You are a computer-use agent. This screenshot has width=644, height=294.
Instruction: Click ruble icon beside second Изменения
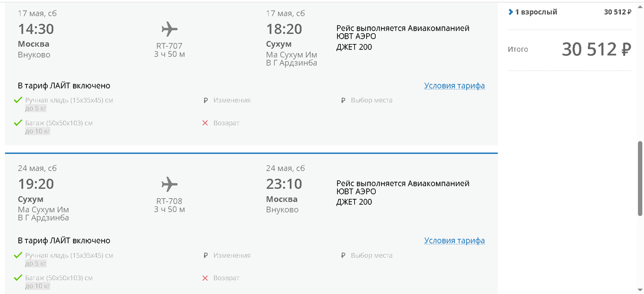tap(206, 255)
